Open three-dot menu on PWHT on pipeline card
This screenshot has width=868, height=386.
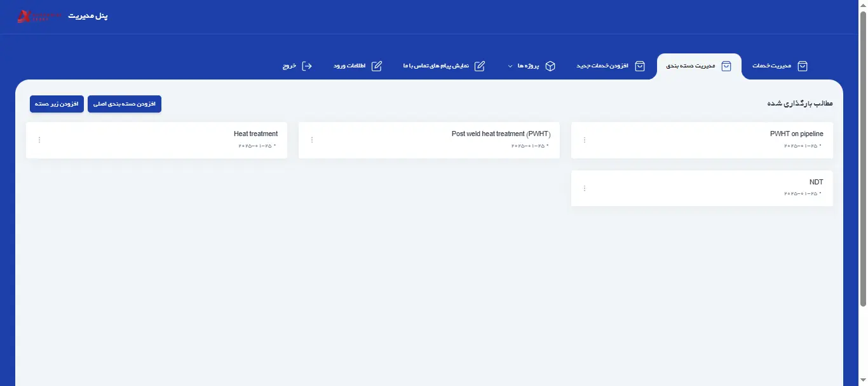point(585,140)
